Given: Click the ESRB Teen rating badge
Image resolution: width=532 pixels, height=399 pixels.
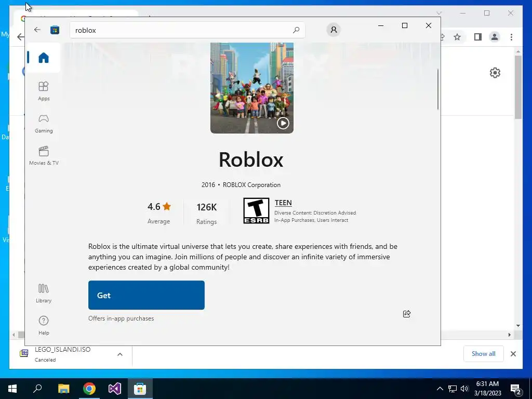Looking at the screenshot, I should click(x=256, y=211).
